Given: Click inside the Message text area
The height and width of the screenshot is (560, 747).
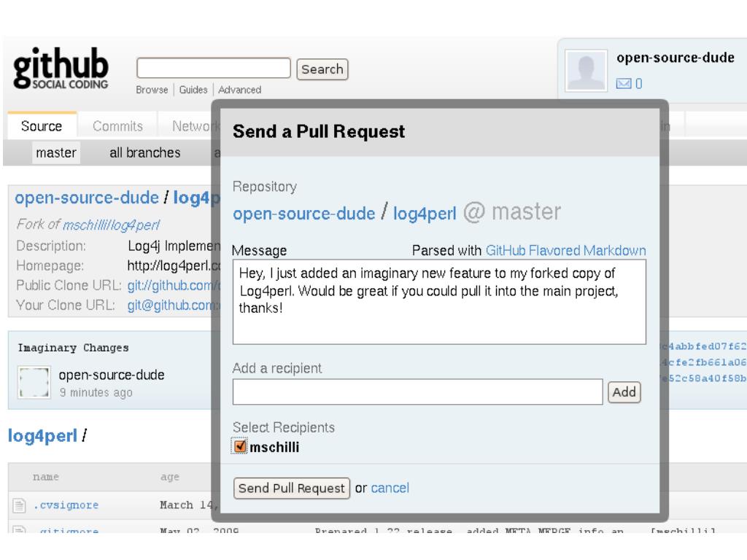Looking at the screenshot, I should coord(439,302).
